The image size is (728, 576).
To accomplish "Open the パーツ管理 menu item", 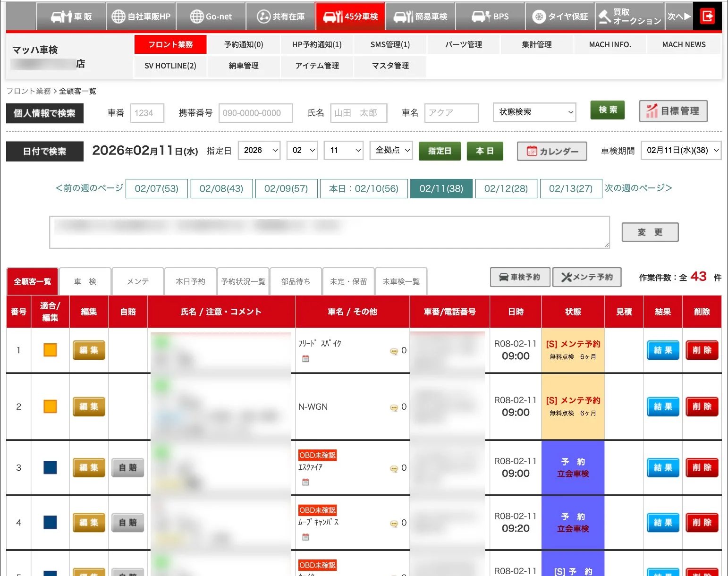I will (x=464, y=44).
